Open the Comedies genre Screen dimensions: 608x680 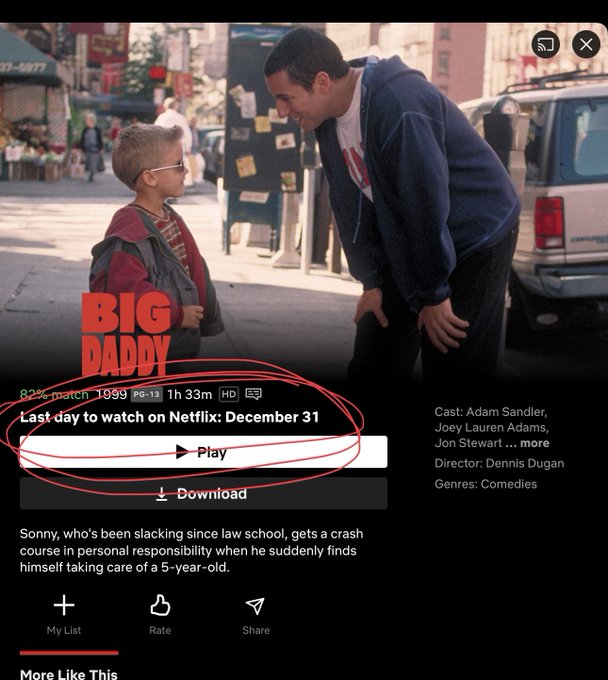click(509, 484)
